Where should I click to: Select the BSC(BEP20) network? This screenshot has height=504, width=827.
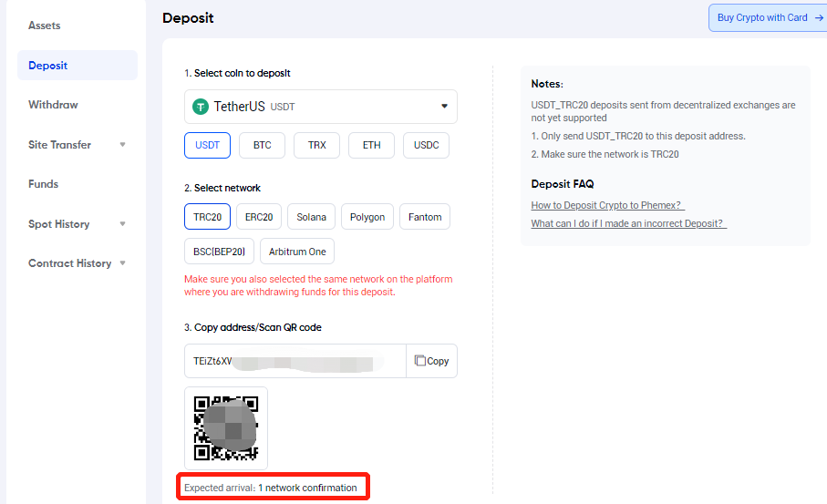click(x=219, y=252)
